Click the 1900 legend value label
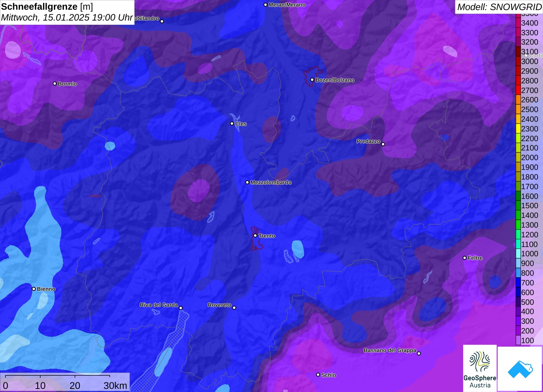 click(529, 167)
